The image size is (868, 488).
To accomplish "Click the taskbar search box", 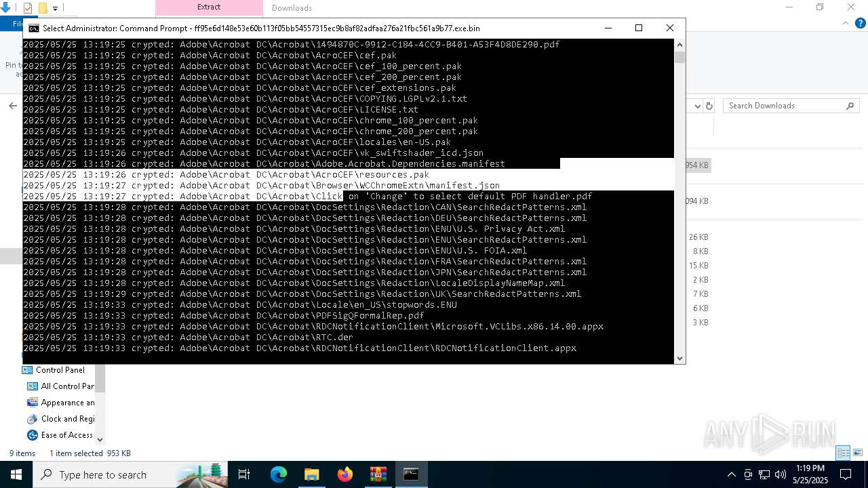I will pos(130,474).
